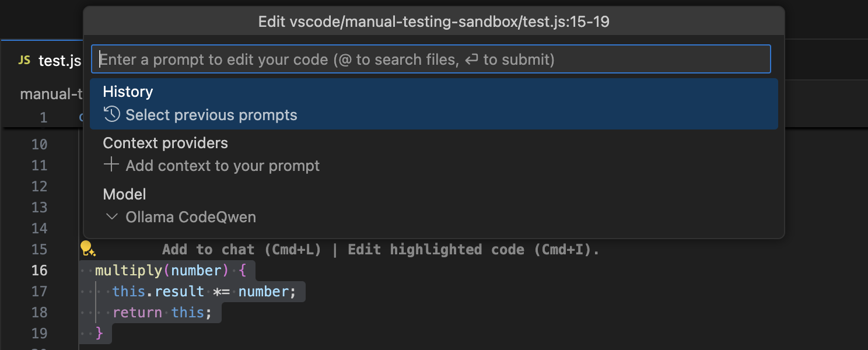868x350 pixels.
Task: Click "this.result" on line 17
Action: click(158, 292)
